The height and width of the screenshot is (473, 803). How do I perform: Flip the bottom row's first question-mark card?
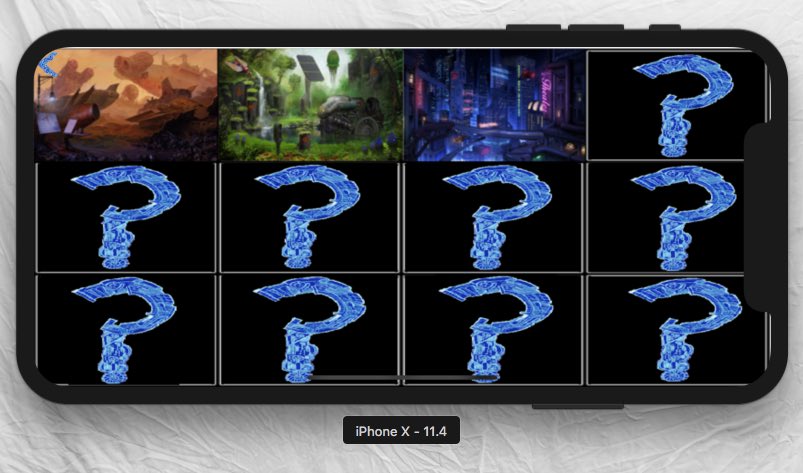tap(126, 329)
